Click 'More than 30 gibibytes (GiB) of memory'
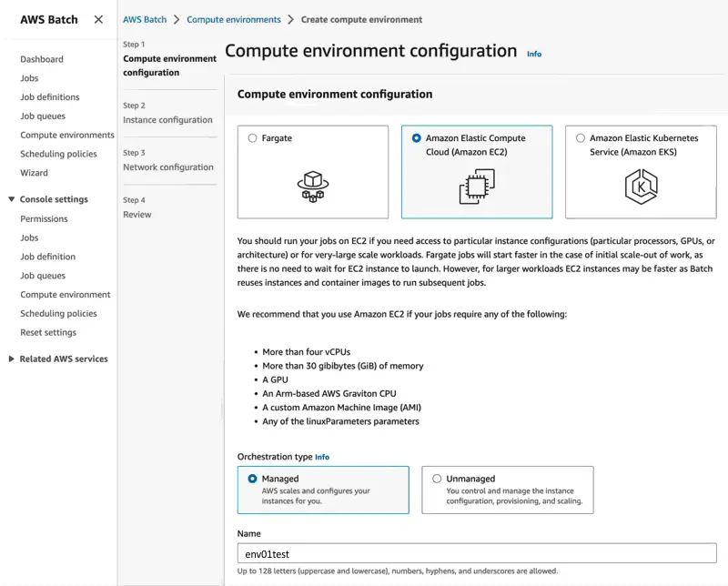The image size is (728, 586). point(343,366)
